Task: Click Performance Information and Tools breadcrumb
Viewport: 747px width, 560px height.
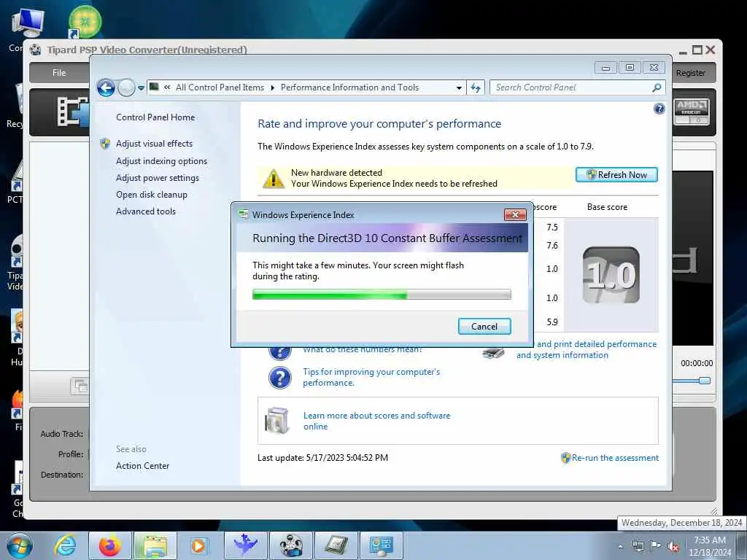Action: (x=349, y=87)
